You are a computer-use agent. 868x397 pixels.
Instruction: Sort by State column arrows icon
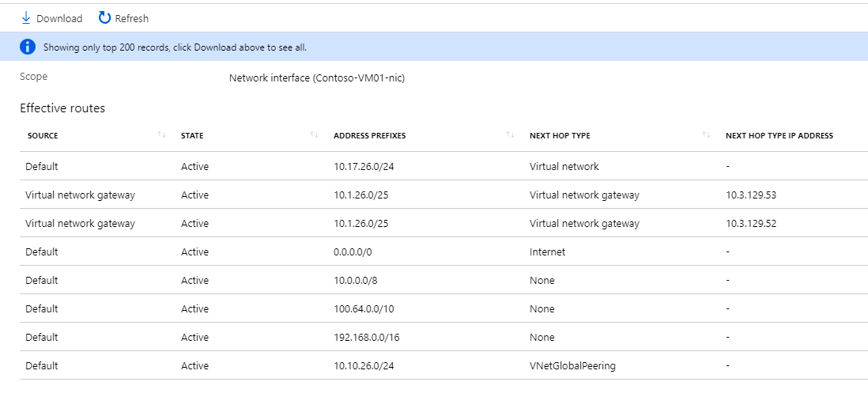pos(314,135)
